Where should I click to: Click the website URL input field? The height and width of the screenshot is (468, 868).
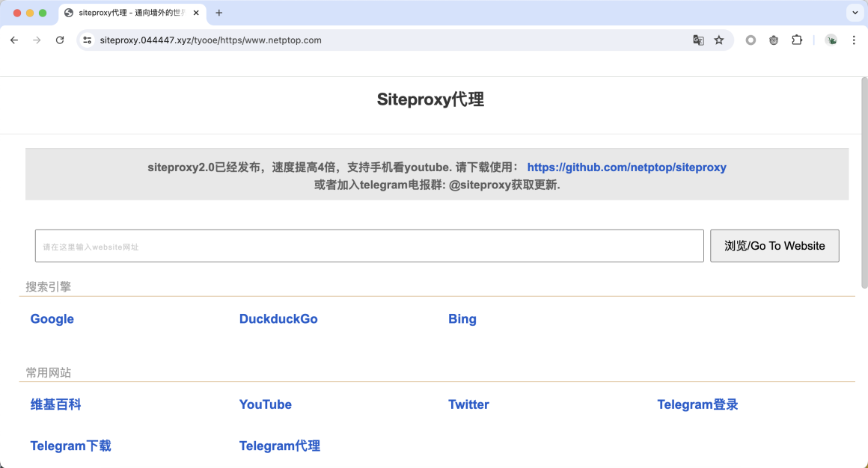(x=369, y=245)
